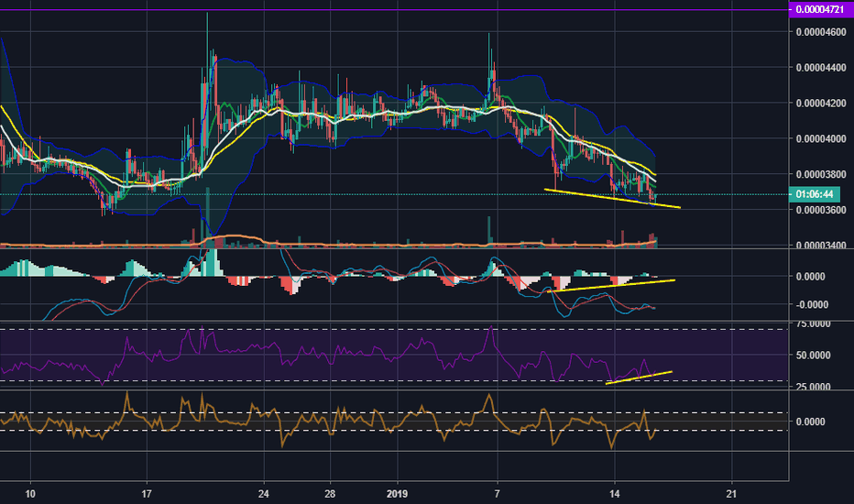
Task: Click the 50.0000 RSI scale label
Action: tap(813, 356)
